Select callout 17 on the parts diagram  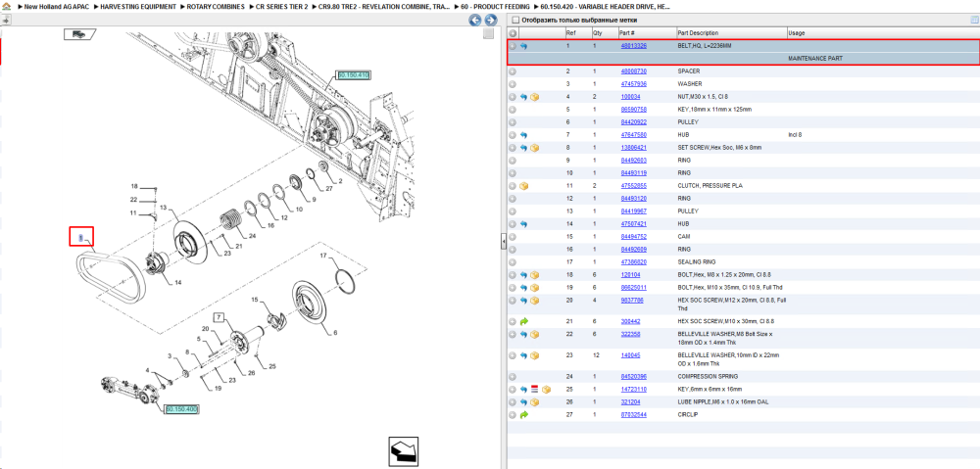coord(323,257)
